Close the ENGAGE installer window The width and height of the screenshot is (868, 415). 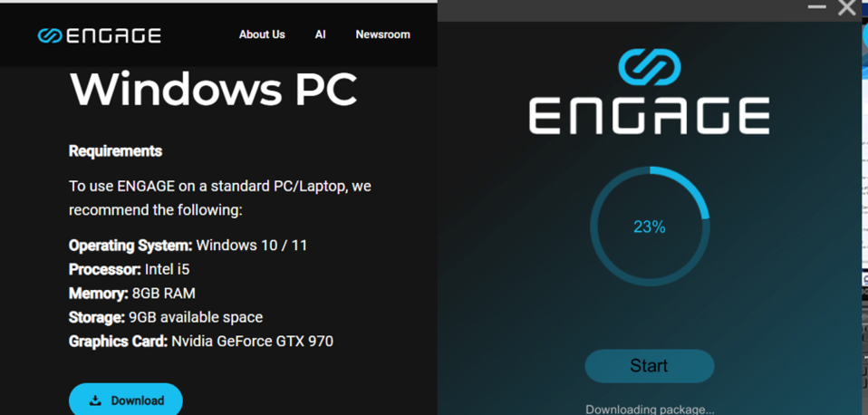coord(847,8)
